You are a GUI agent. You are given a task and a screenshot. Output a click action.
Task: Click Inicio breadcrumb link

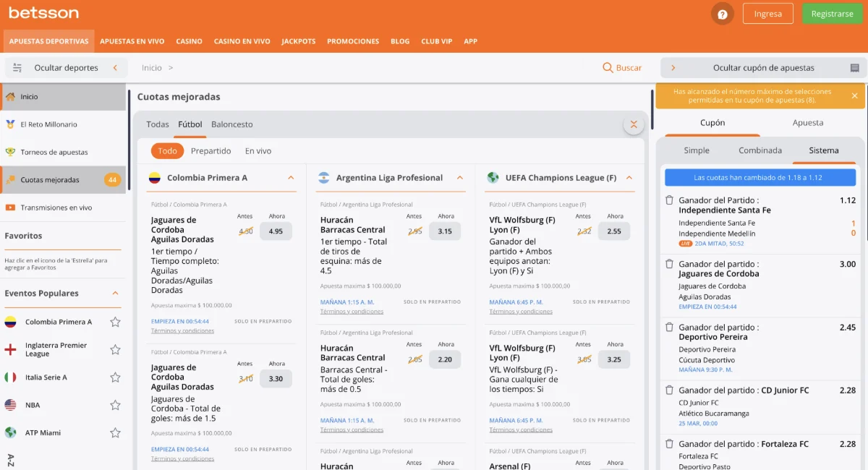152,68
